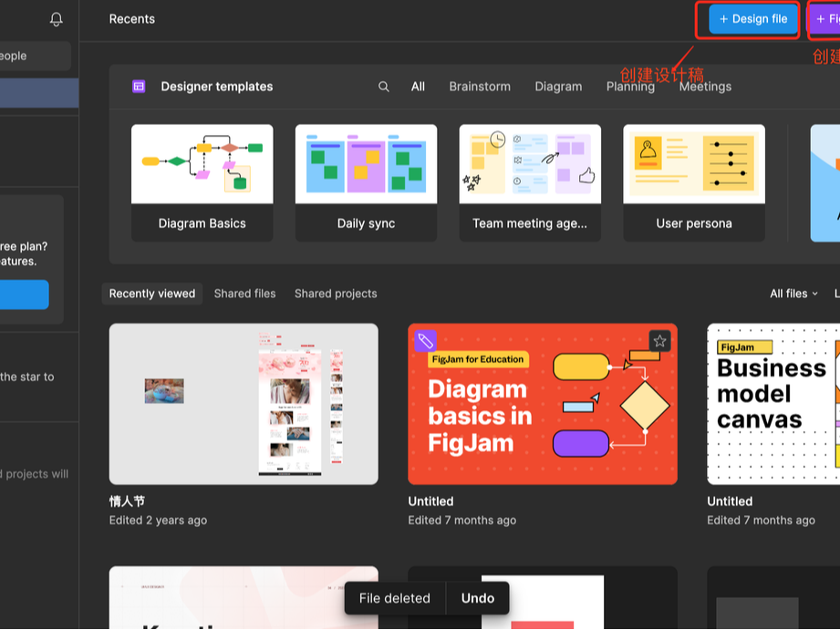The width and height of the screenshot is (840, 630).
Task: Click the purple Designer templates icon
Action: pos(138,86)
